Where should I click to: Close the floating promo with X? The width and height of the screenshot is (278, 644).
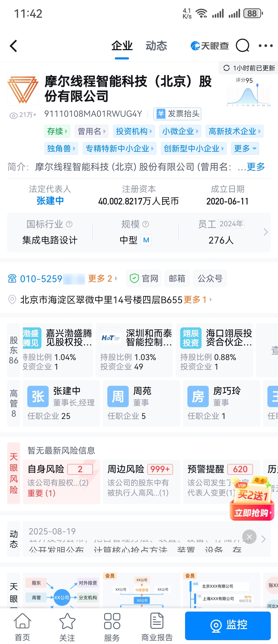click(249, 536)
